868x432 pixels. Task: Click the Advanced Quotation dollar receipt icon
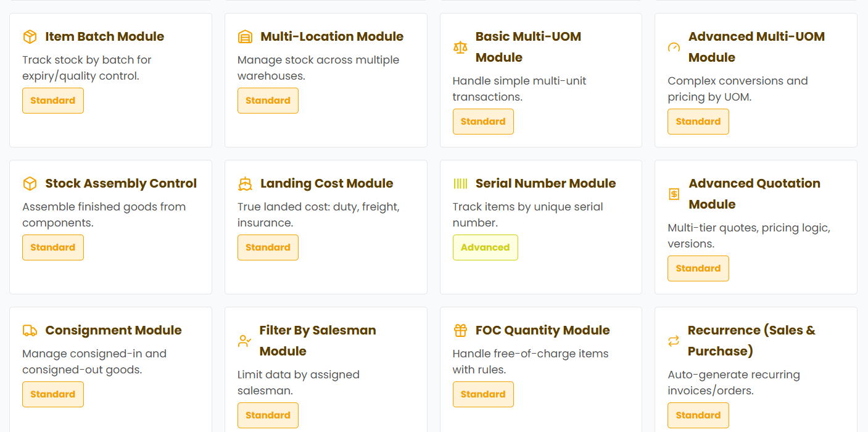tap(674, 194)
